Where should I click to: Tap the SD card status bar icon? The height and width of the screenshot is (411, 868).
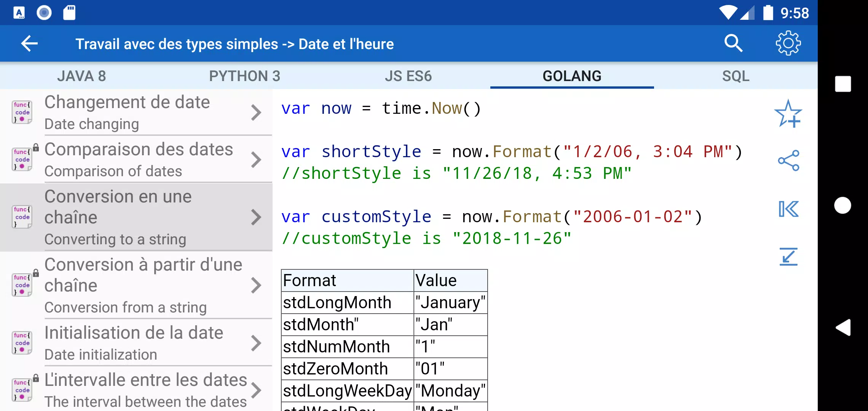tap(69, 13)
